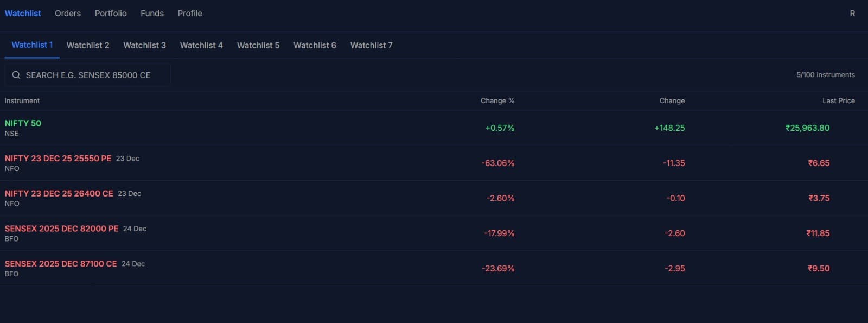Select Watchlist 5 tab
Viewport: 868px width, 323px height.
point(258,45)
